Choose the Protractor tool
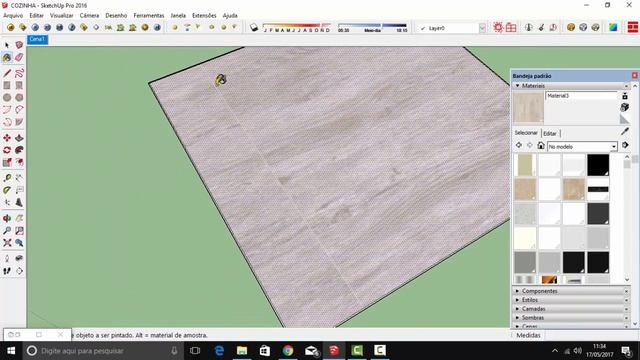Viewport: 640px width, 360px height. tap(7, 190)
